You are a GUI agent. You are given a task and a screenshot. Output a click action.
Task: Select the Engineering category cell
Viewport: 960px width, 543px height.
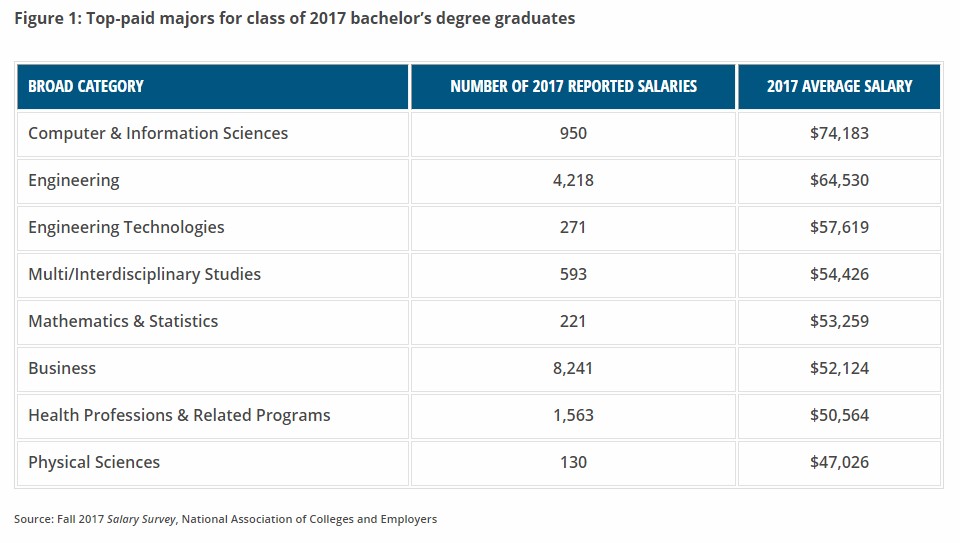coord(74,180)
